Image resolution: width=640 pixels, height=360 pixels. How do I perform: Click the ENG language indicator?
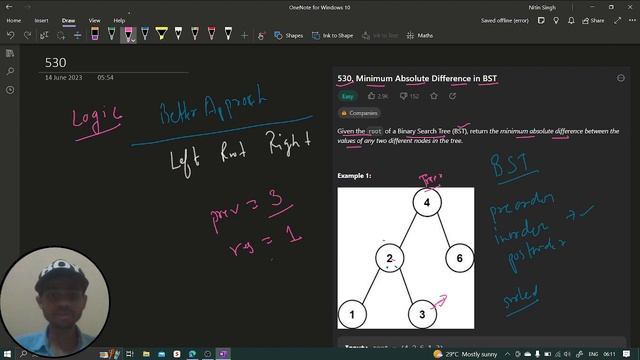(593, 354)
